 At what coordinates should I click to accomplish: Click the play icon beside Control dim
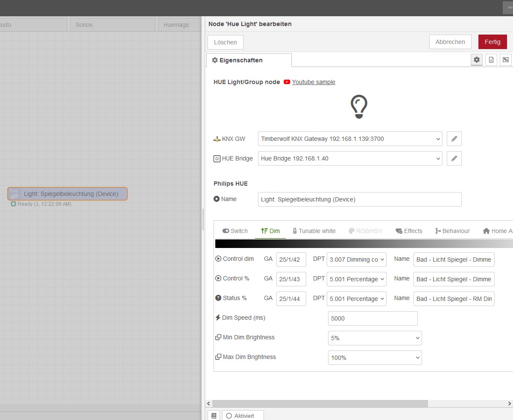pos(218,259)
